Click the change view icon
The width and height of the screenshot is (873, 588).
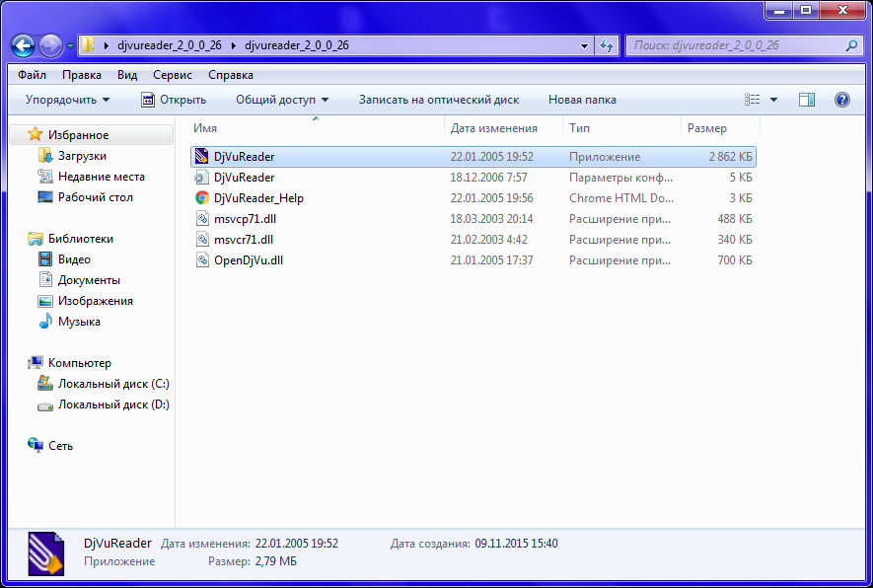(753, 100)
